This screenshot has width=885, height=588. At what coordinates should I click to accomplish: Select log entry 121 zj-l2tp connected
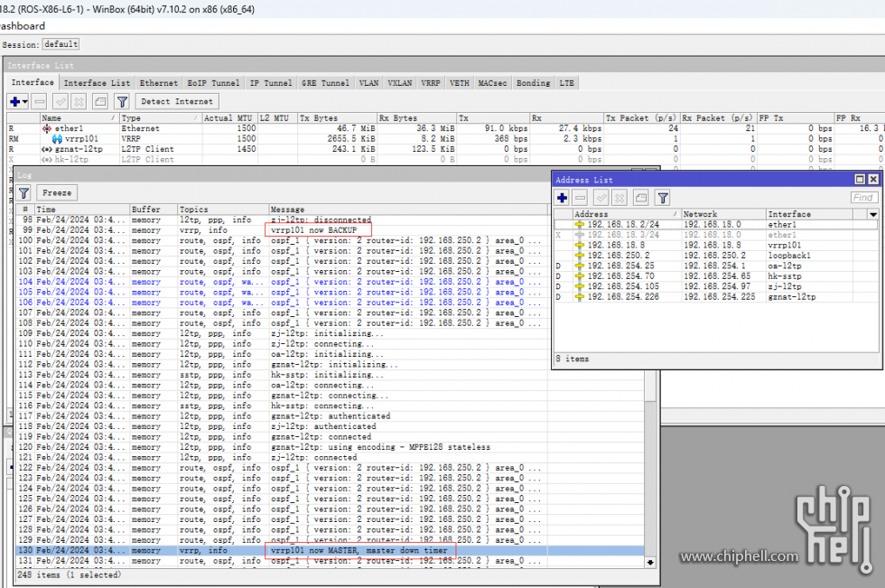click(x=331, y=458)
